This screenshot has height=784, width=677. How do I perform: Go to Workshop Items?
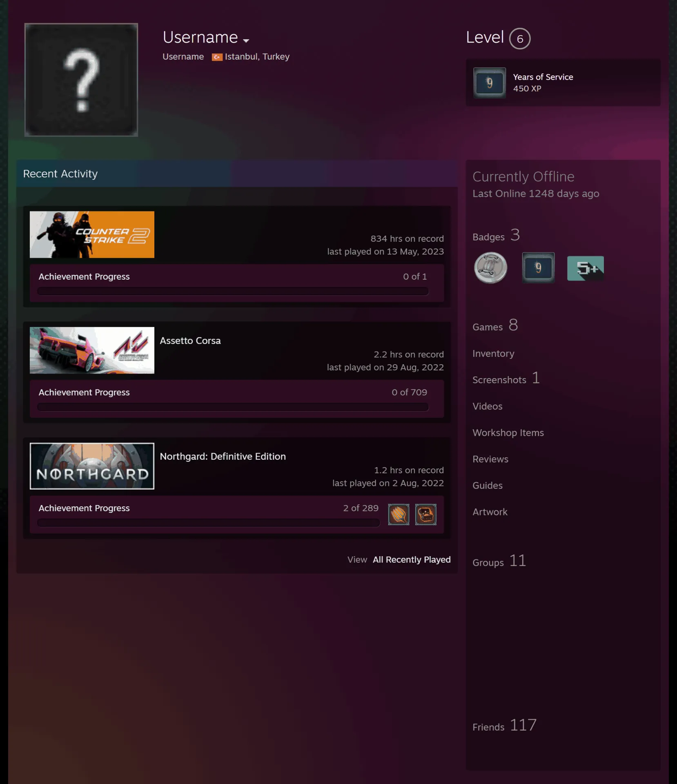tap(508, 433)
